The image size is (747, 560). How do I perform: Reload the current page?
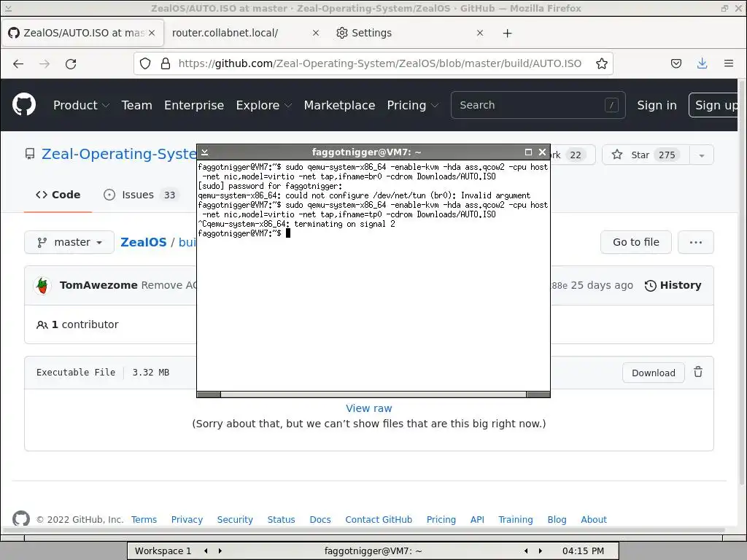(71, 64)
